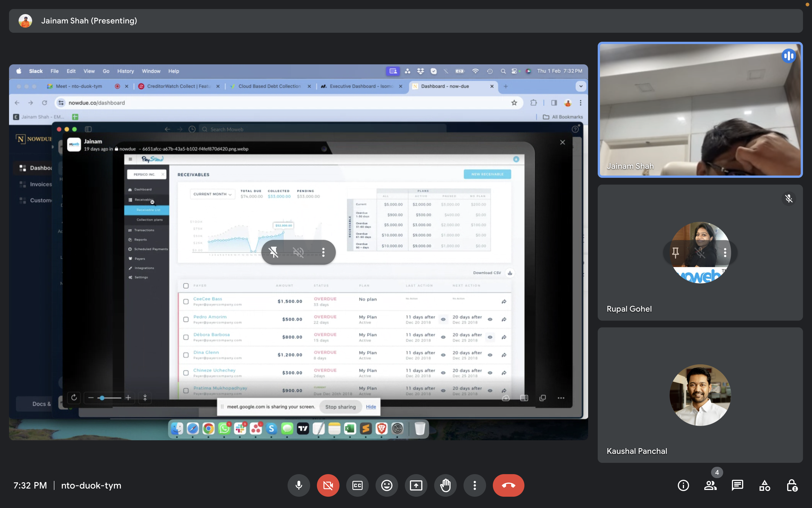Switch to Executive Dashboard browser tab
This screenshot has height=508, width=812.
click(x=361, y=86)
